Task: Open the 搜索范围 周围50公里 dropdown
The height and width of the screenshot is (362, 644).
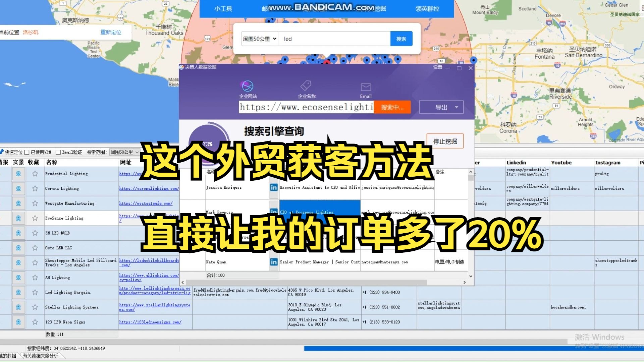Action: [x=125, y=152]
